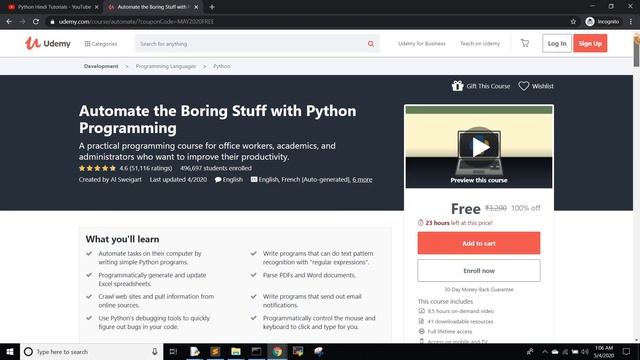
Task: Go to Python breadcrumb
Action: pos(222,66)
